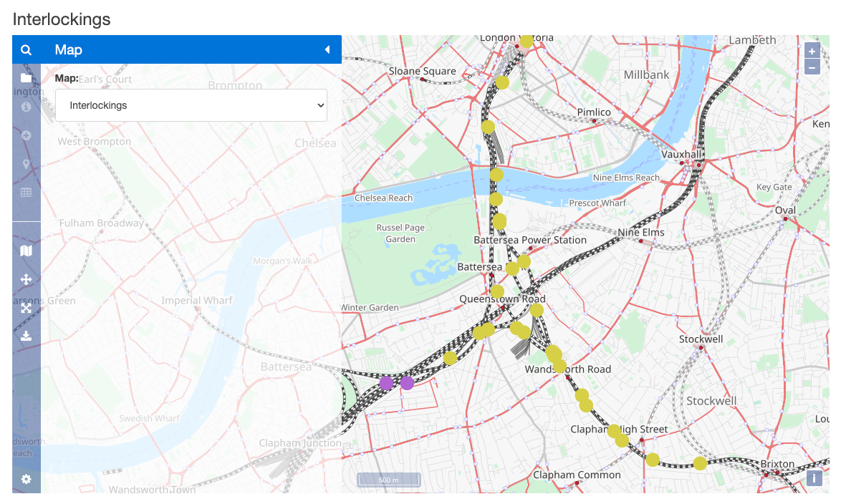Click the info button at bottom right
This screenshot has height=504, width=841.
[x=815, y=478]
